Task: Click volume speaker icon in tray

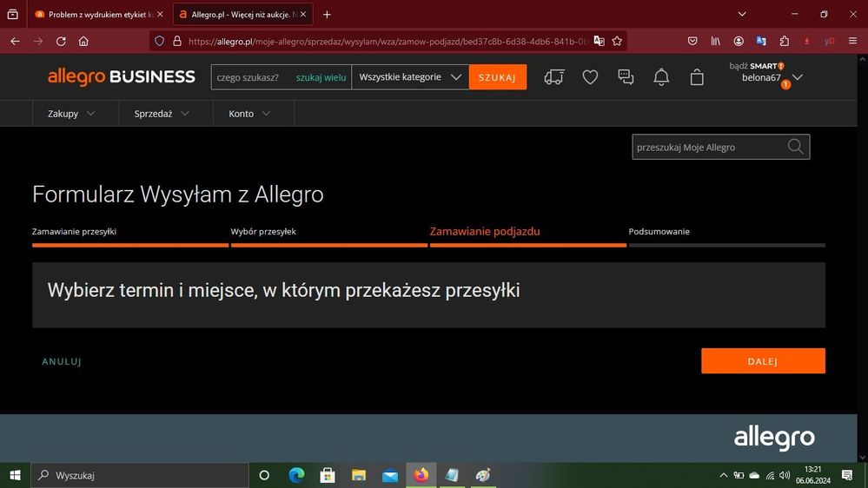Action: coord(785,475)
